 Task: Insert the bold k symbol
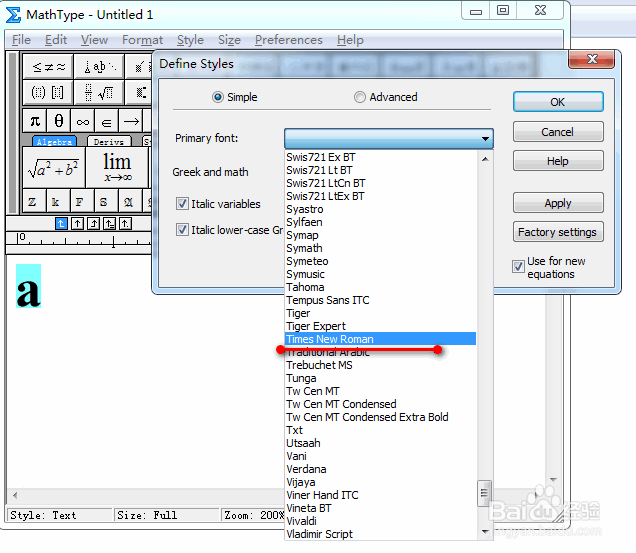coord(56,201)
